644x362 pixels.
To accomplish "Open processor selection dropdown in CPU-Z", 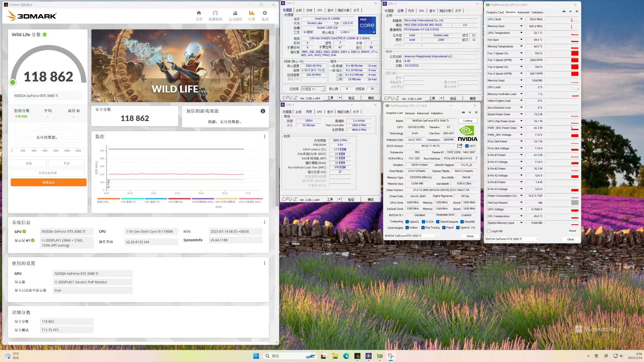I will coord(313,89).
